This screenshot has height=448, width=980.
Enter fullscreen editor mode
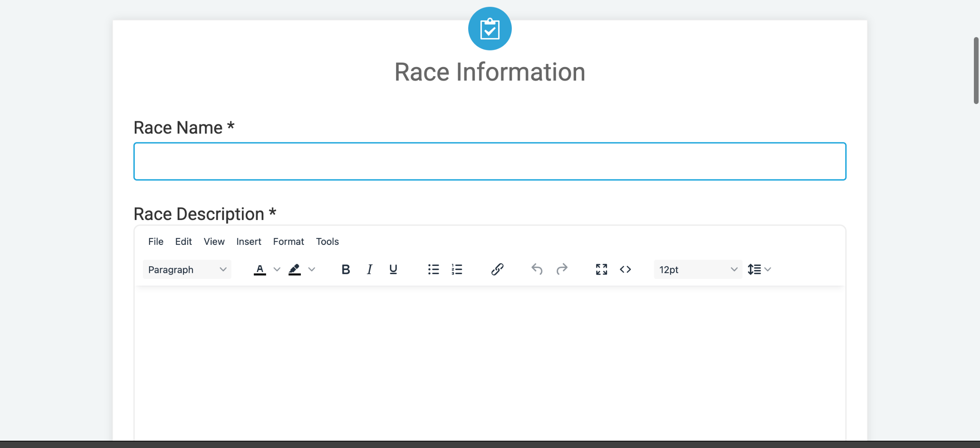pos(601,269)
